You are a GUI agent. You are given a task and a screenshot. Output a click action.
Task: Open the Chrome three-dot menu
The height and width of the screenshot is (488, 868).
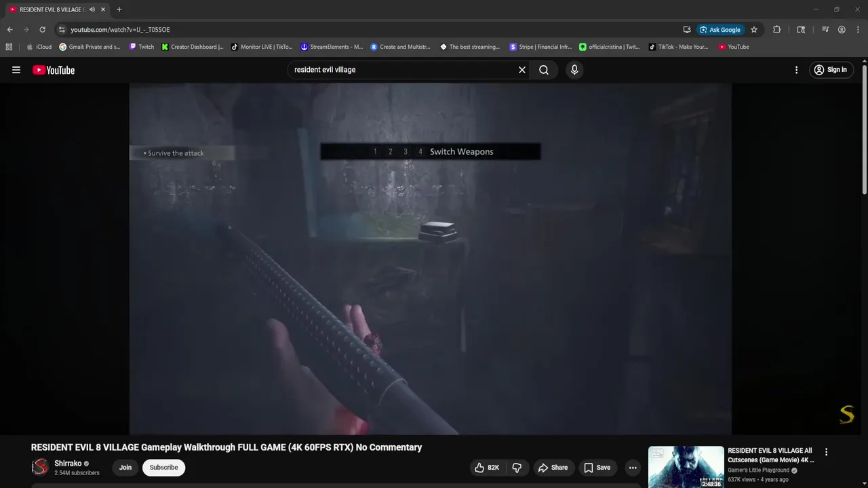tap(858, 30)
